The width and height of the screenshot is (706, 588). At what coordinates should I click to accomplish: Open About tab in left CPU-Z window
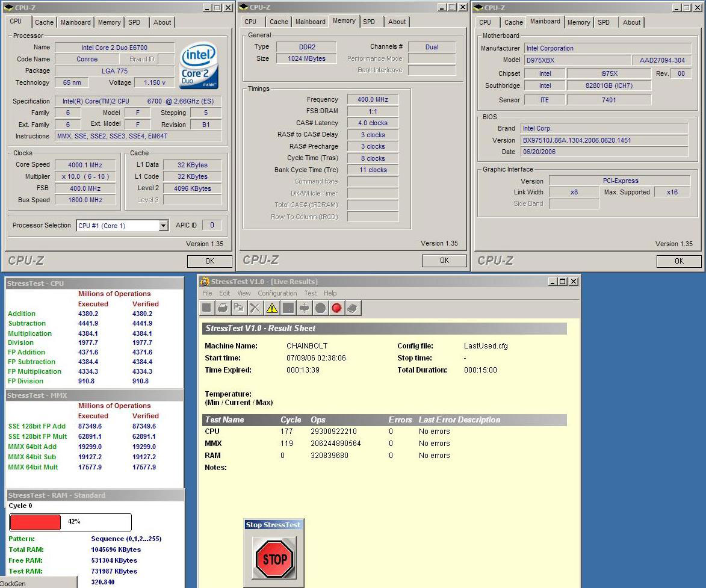[162, 22]
